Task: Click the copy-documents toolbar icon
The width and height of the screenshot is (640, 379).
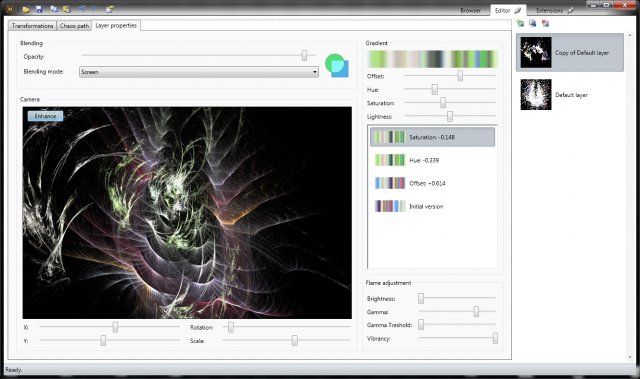Action: tap(54, 9)
